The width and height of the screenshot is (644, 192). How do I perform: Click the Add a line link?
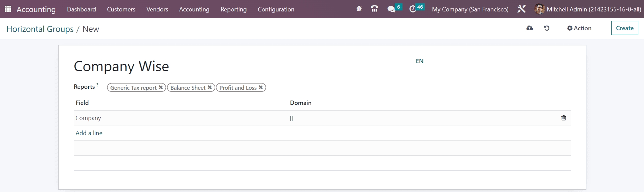(x=89, y=133)
